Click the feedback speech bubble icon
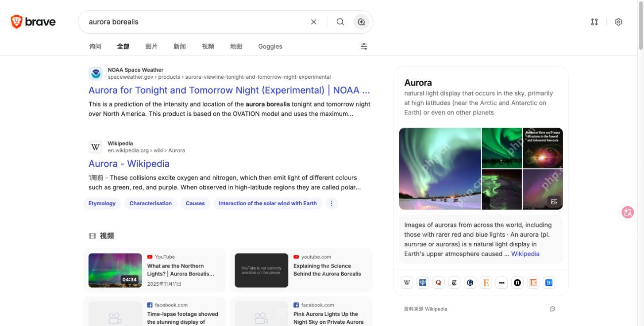This screenshot has height=326, width=644. pos(552,309)
